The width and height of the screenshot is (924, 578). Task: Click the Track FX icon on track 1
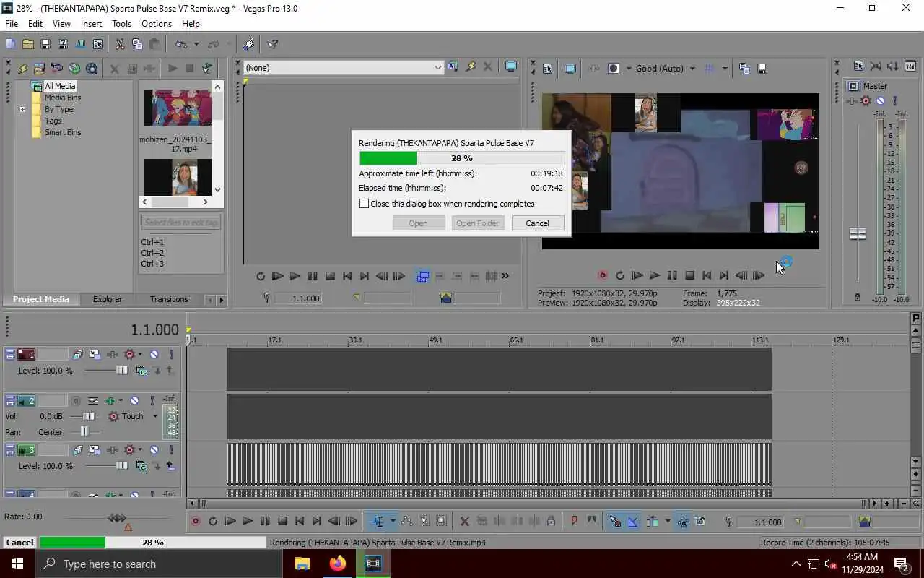pyautogui.click(x=113, y=354)
